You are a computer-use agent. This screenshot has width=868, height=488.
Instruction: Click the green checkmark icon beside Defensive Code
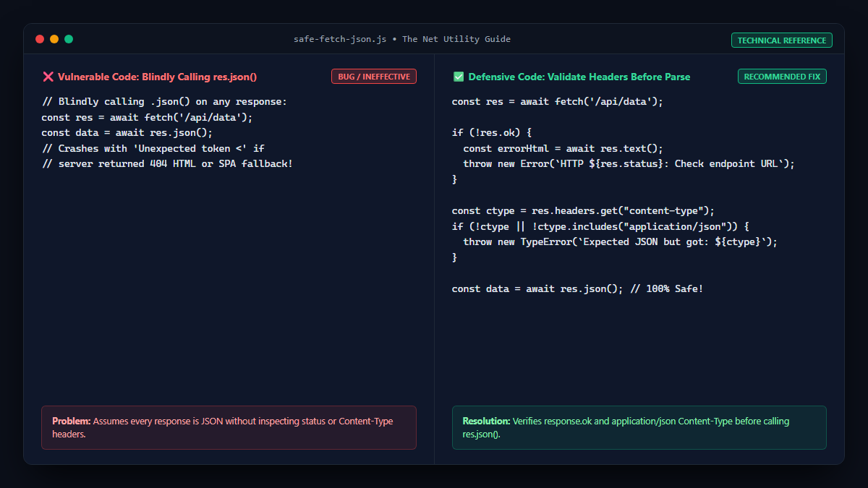[x=458, y=77]
